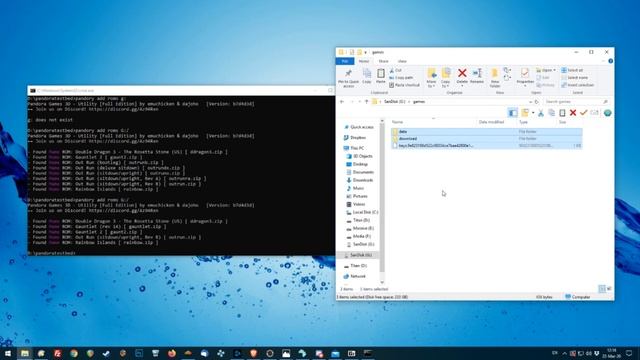Sort by the Name column header
The width and height of the screenshot is (640, 360).
tap(398, 122)
